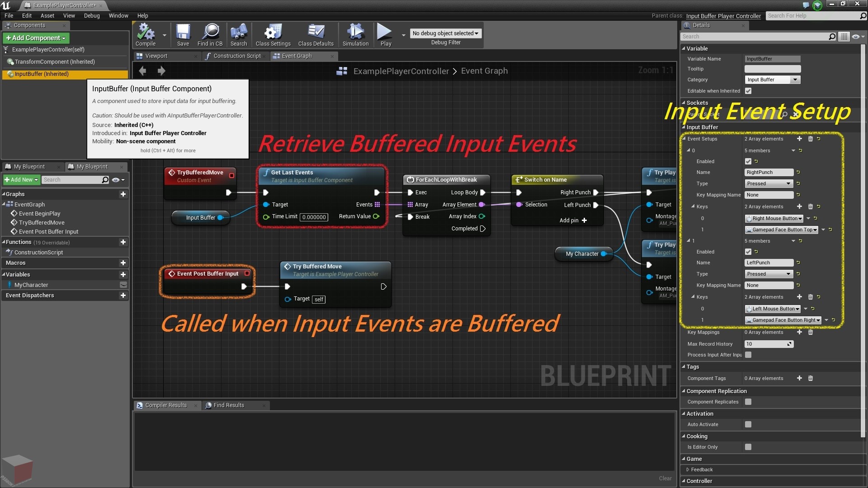
Task: Add a new Macro with plus icon
Action: [123, 263]
